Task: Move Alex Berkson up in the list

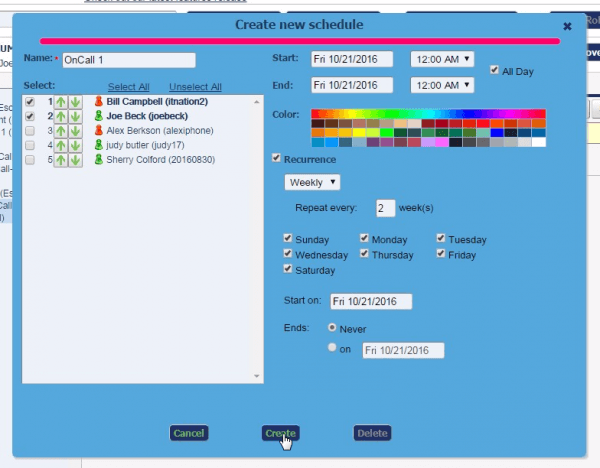Action: (60, 131)
